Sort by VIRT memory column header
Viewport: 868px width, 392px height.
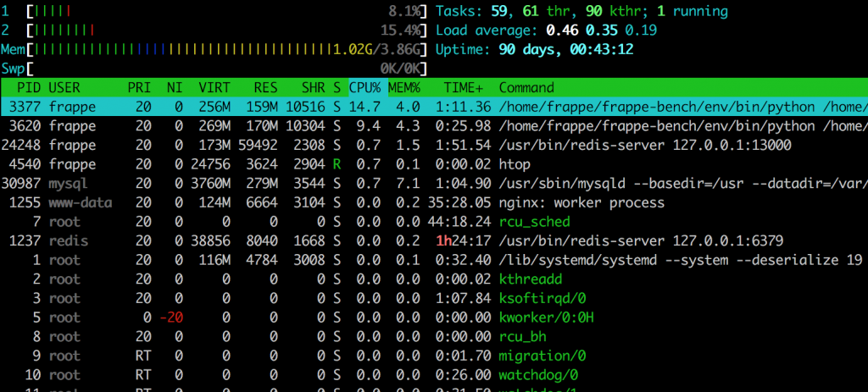click(x=214, y=87)
